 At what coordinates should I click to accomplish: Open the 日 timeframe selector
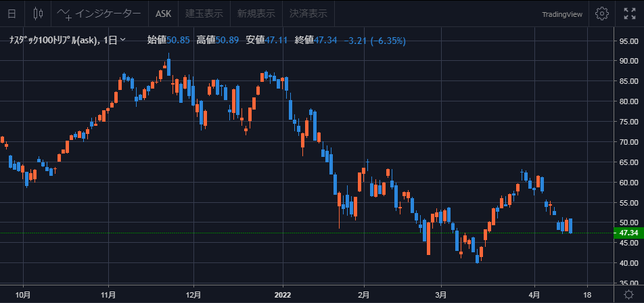12,14
